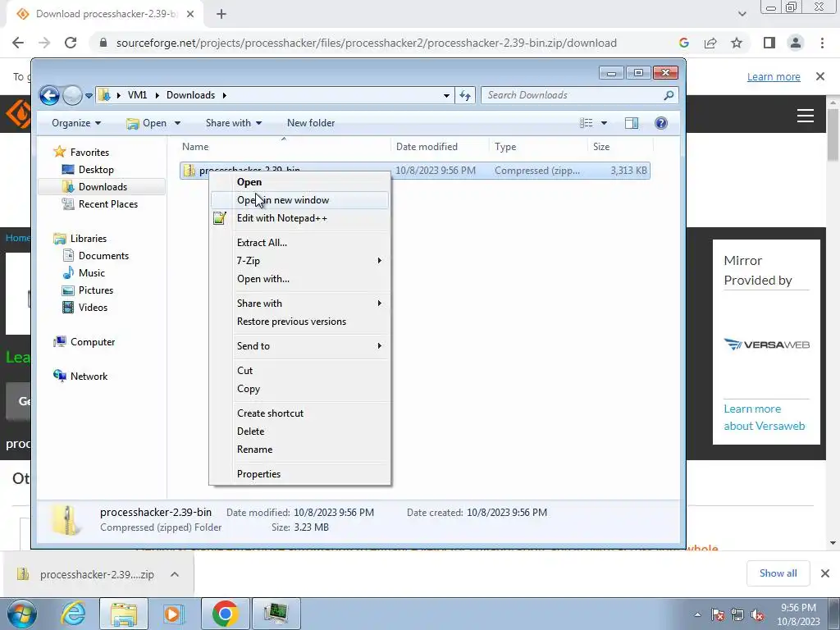Select Downloads in the navigation pane
The image size is (840, 630).
102,187
